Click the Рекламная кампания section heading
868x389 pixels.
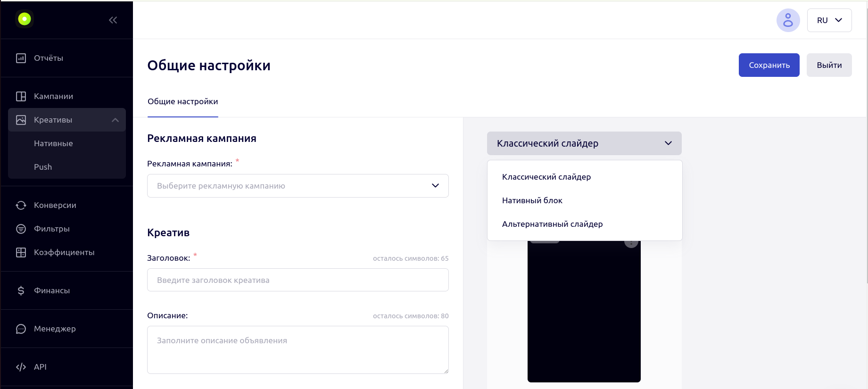tap(202, 138)
